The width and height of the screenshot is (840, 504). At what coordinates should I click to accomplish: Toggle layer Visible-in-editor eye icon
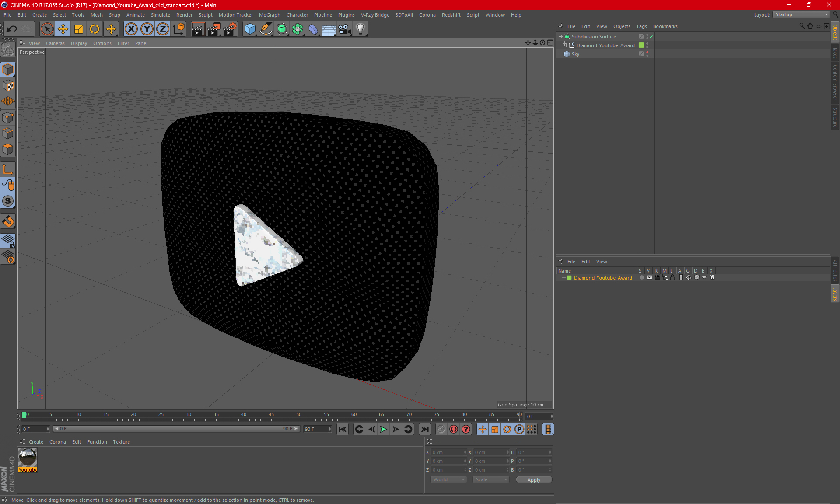649,277
